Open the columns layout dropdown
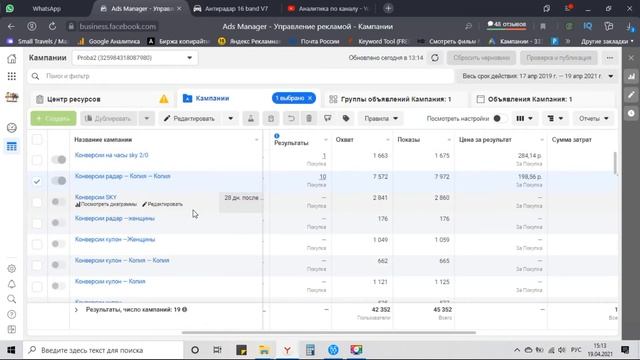Screen dimensions: 640x360 [x=524, y=118]
